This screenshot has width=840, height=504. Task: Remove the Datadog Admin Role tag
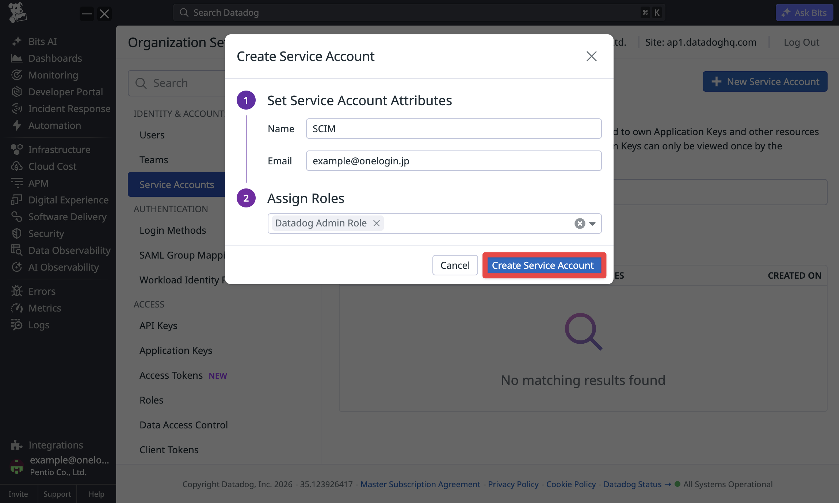tap(376, 223)
